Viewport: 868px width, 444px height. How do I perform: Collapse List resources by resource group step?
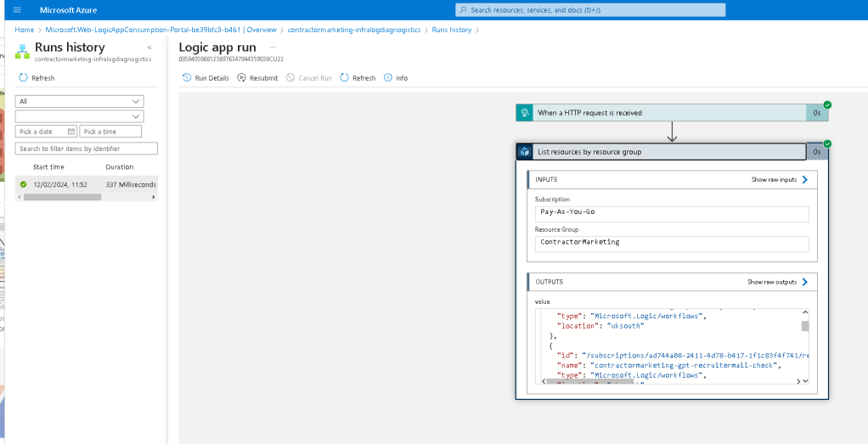pos(661,152)
